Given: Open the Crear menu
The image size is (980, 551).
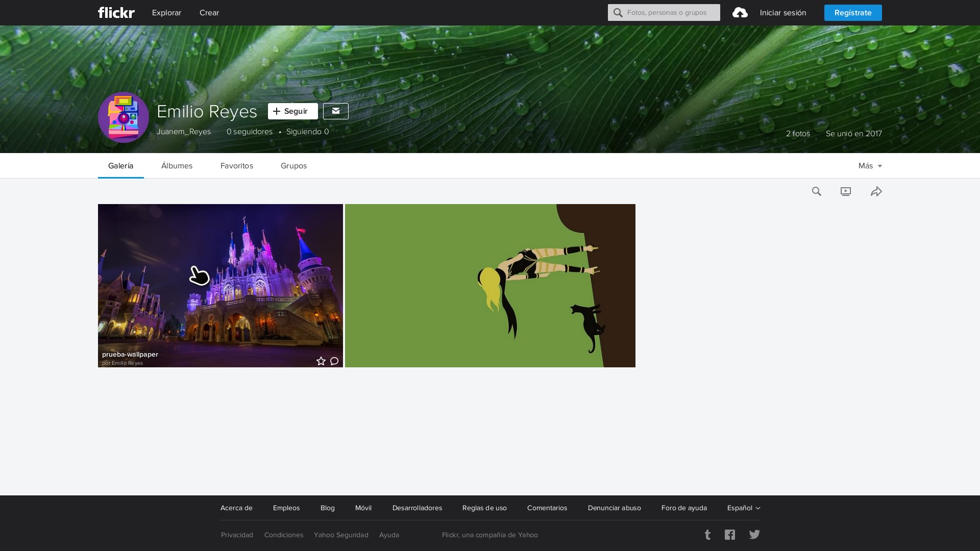Looking at the screenshot, I should [209, 13].
